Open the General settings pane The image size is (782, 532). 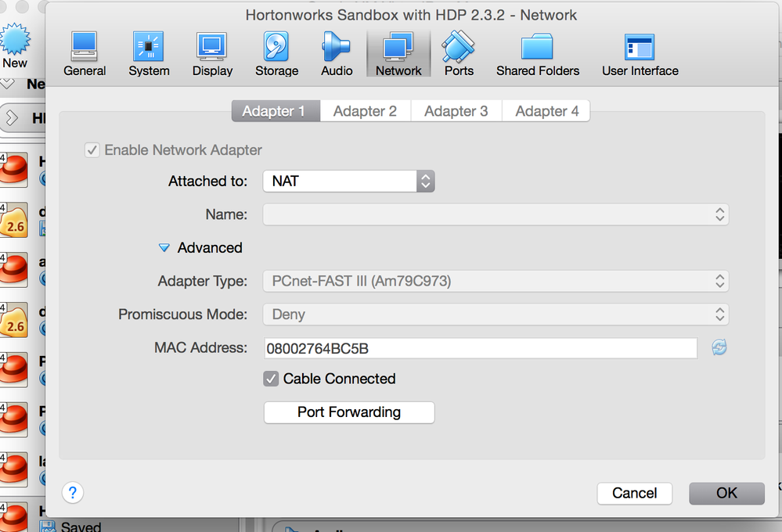85,54
